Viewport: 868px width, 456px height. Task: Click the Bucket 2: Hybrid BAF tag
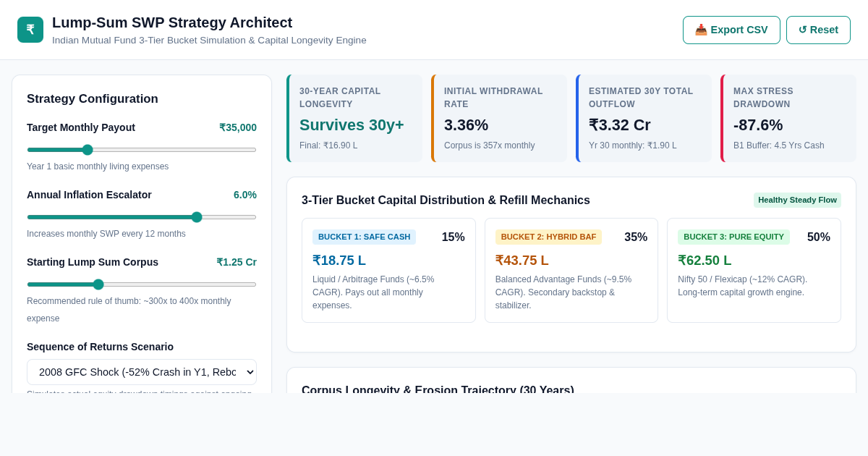548,237
